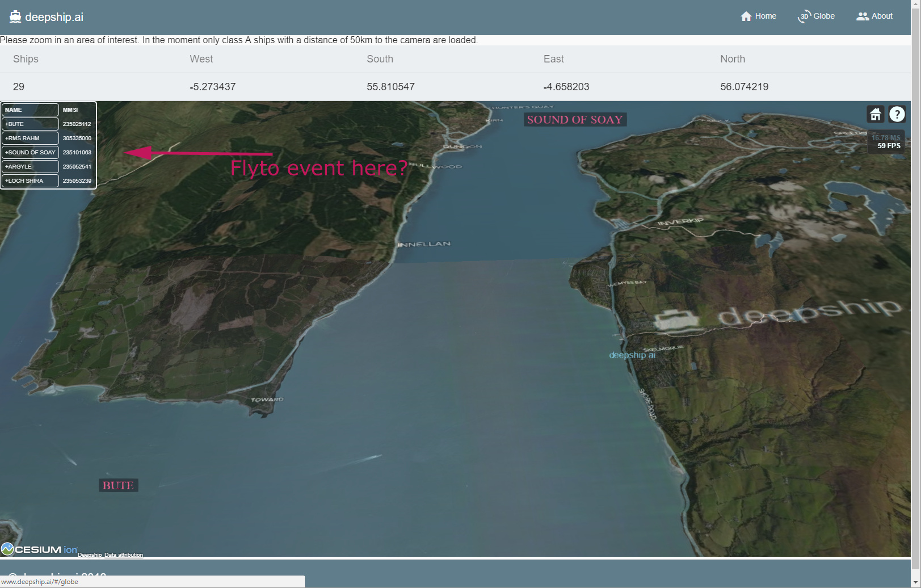Click the TOWARD place name on the map
Viewport: 921px width, 588px height.
point(267,400)
